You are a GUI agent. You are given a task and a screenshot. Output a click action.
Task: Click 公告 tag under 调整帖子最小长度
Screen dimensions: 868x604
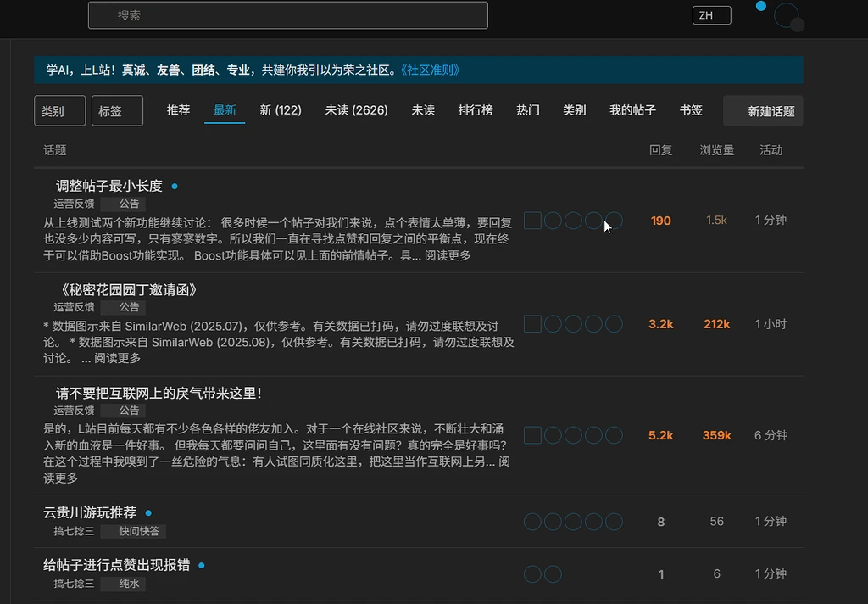(124, 204)
